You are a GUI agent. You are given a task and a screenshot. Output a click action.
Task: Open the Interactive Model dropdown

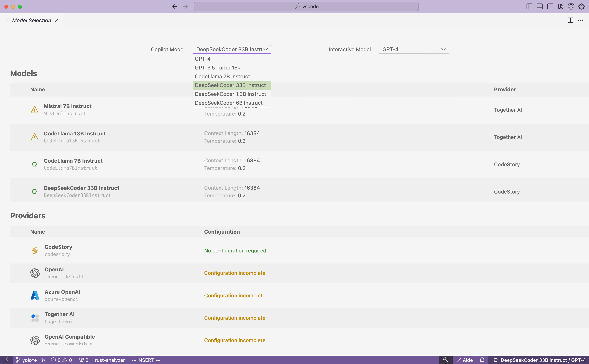414,49
